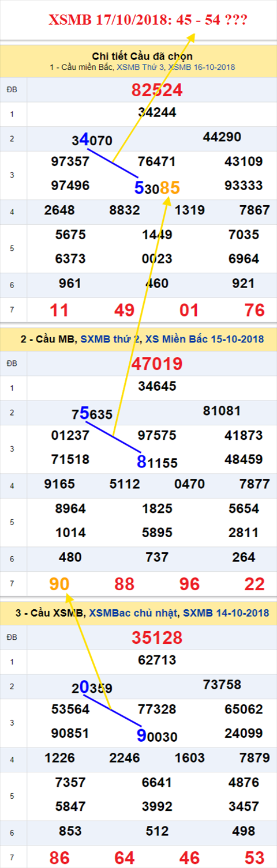Click sixth prize number 853
Viewport: 277px width, 868px height.
point(70,831)
